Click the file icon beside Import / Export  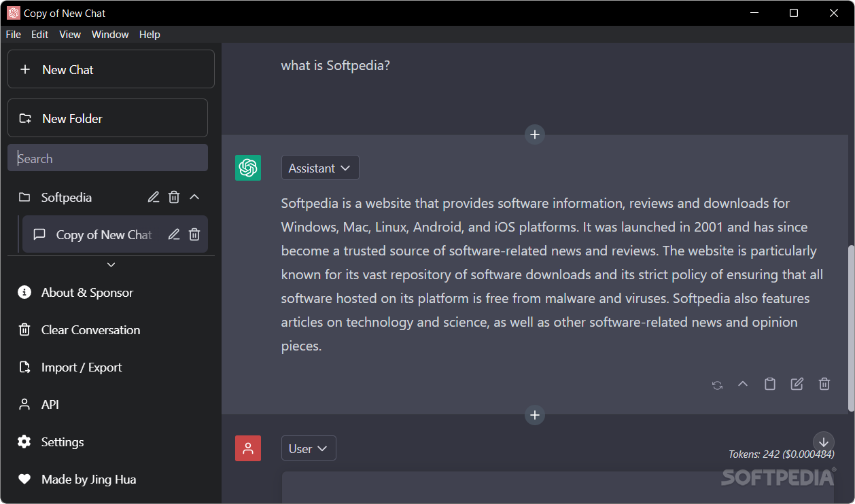point(24,367)
